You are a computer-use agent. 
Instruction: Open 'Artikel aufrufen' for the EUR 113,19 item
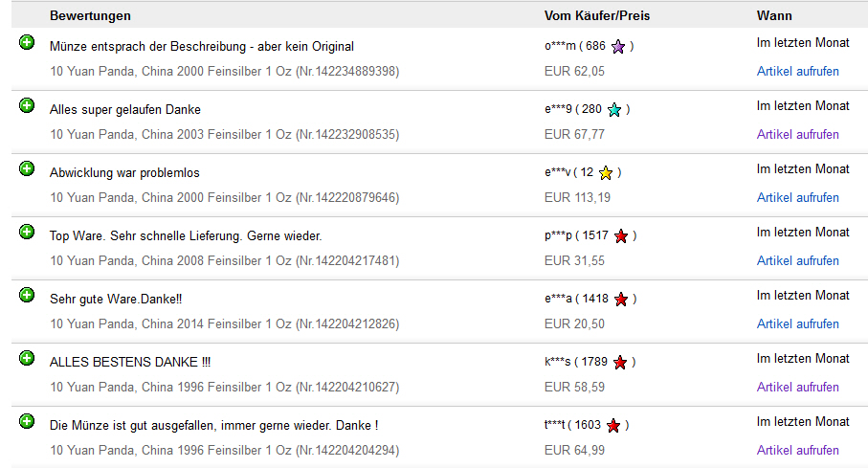(x=797, y=198)
